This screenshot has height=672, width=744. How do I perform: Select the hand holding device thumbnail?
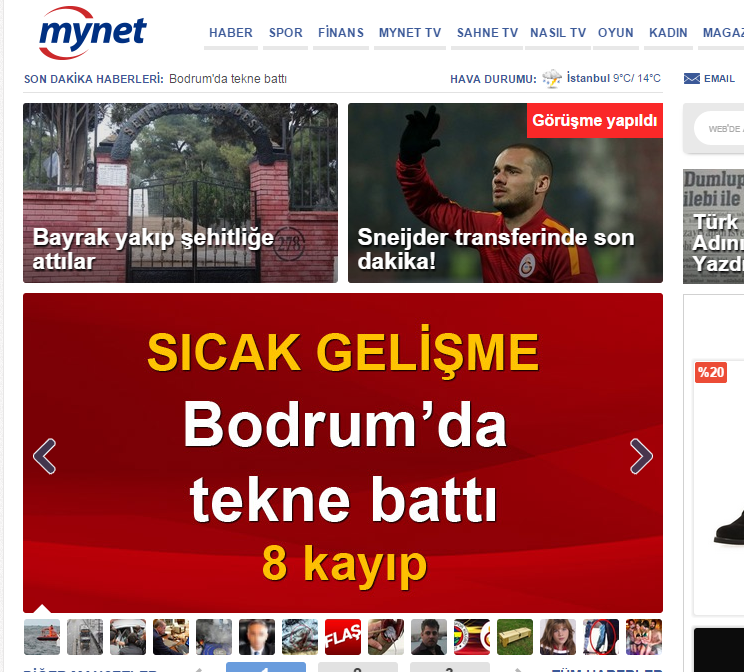point(386,637)
